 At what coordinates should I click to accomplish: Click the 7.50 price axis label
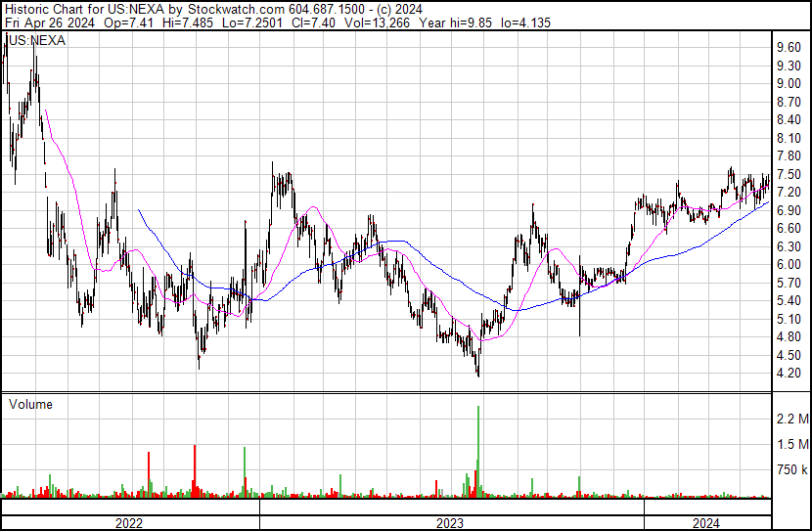point(789,156)
